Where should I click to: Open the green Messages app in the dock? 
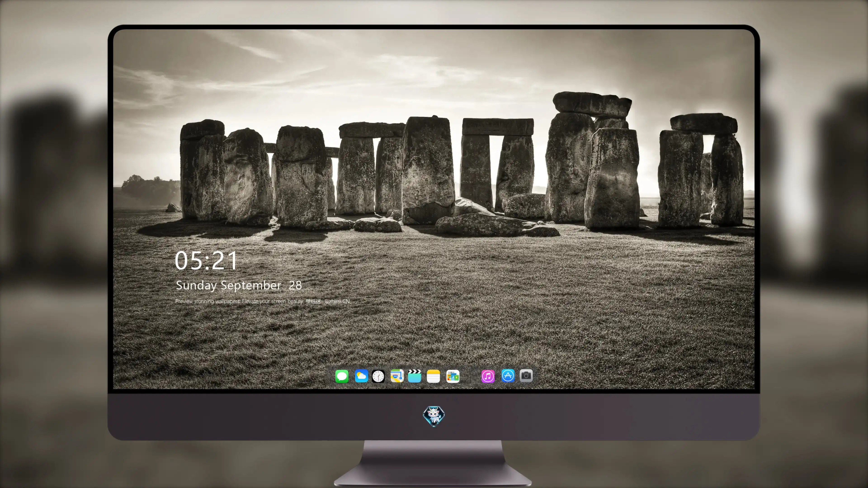342,376
